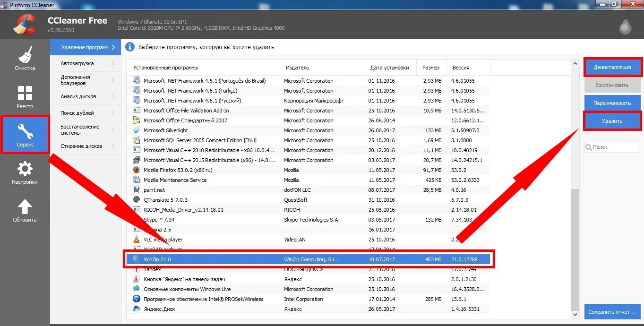Image resolution: width=644 pixels, height=326 pixels.
Task: Sort by Размер column header
Action: (431, 68)
